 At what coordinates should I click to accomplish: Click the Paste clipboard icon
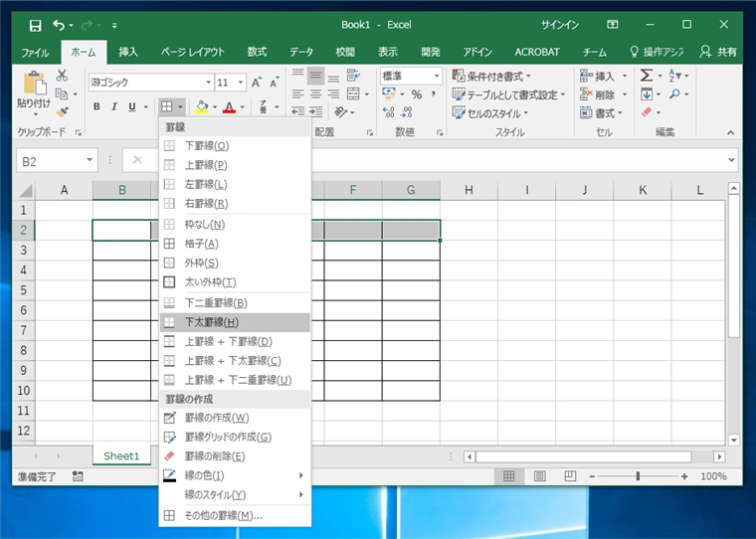coord(34,83)
